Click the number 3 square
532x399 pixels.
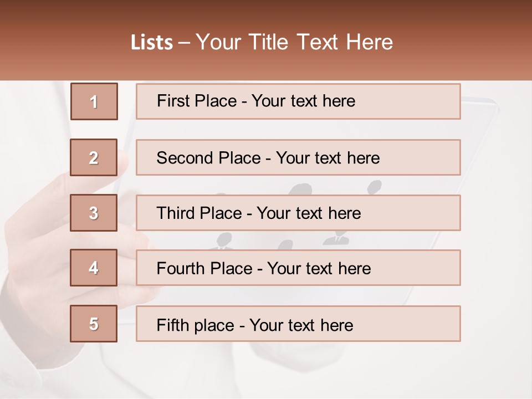point(94,213)
